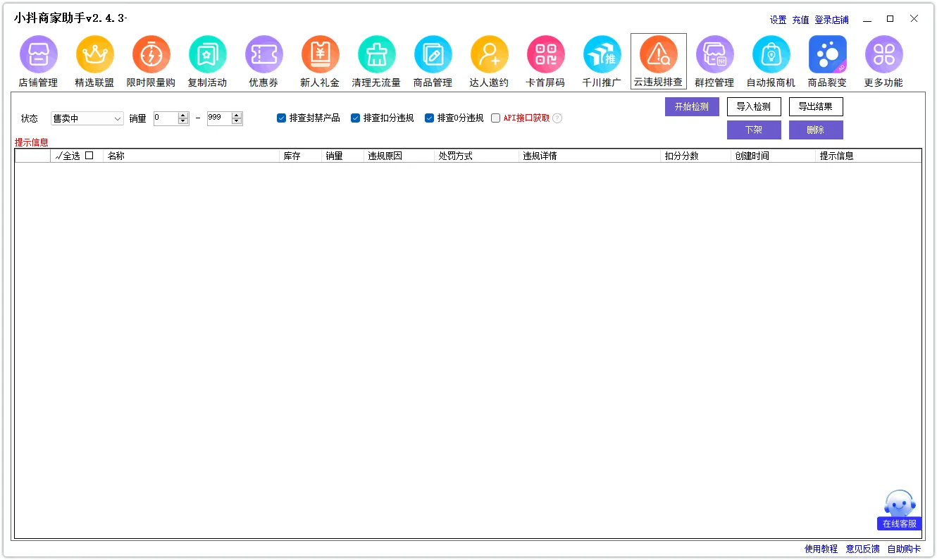The height and width of the screenshot is (560, 937).
Task: Open the 店铺管理 store management icon
Action: coord(38,55)
